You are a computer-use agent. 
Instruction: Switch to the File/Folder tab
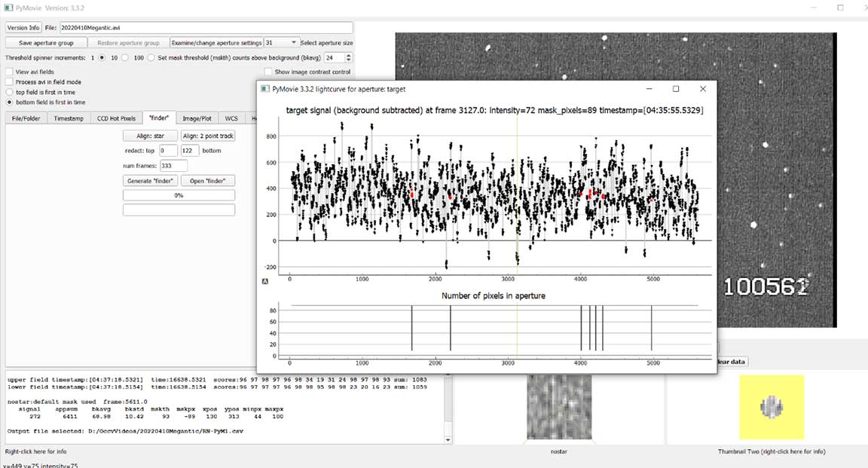[x=26, y=118]
